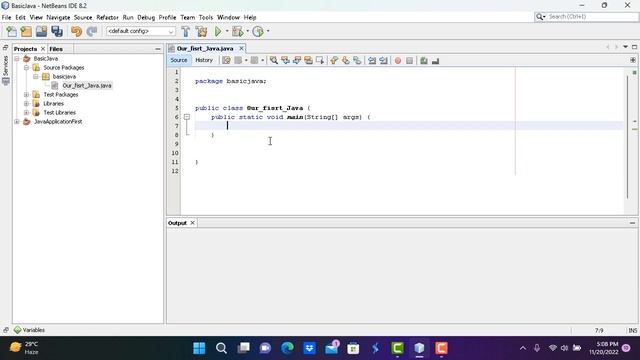
Task: Click Stop Macro Recording icon
Action: click(x=409, y=60)
